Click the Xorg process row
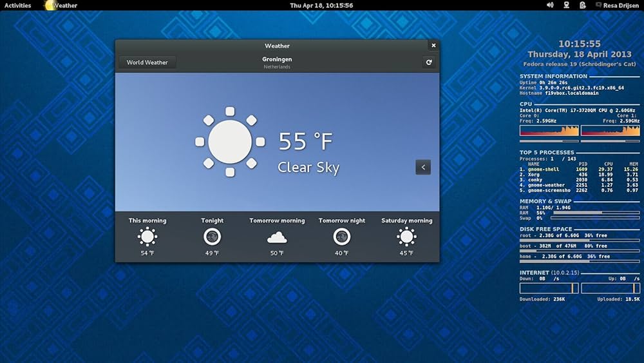Image resolution: width=644 pixels, height=363 pixels. click(x=579, y=175)
